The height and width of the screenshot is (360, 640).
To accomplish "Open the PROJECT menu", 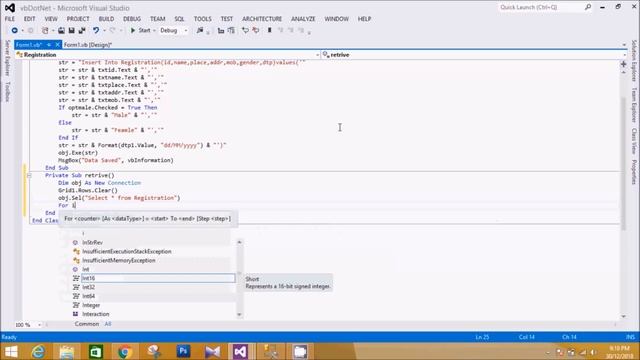I will tap(78, 19).
